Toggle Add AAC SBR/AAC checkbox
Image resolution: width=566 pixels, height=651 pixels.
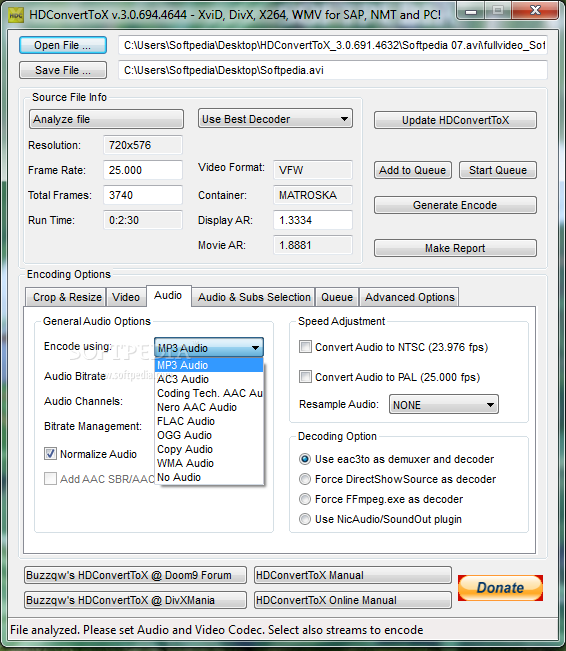pos(50,479)
